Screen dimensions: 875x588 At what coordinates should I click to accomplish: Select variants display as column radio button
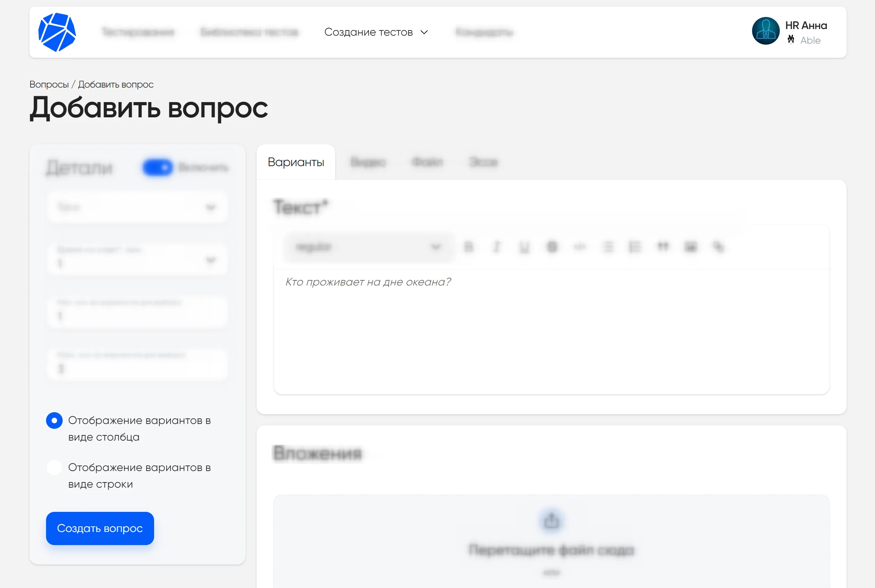54,420
